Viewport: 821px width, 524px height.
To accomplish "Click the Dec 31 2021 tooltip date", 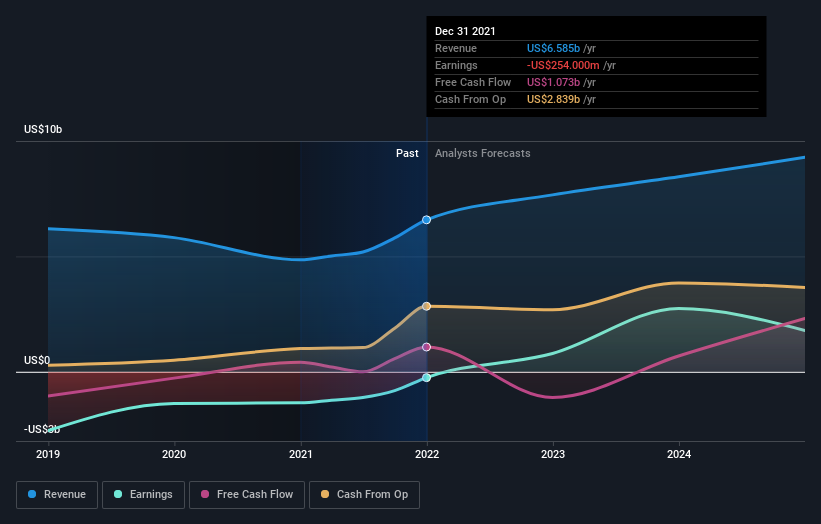I will [465, 31].
